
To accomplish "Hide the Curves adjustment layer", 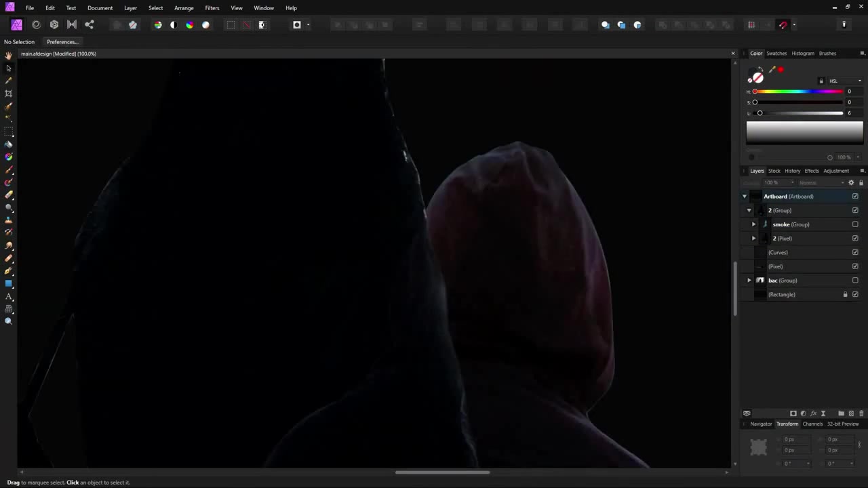I will (855, 252).
